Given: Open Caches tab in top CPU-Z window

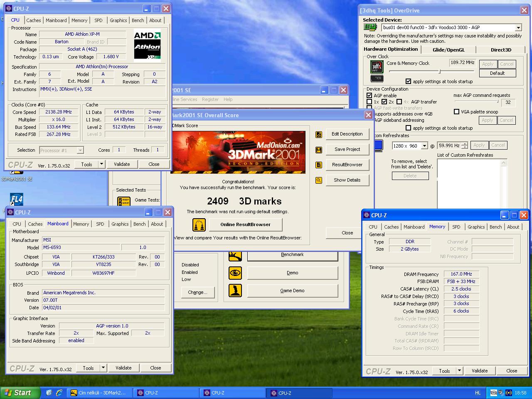Looking at the screenshot, I should click(x=34, y=20).
